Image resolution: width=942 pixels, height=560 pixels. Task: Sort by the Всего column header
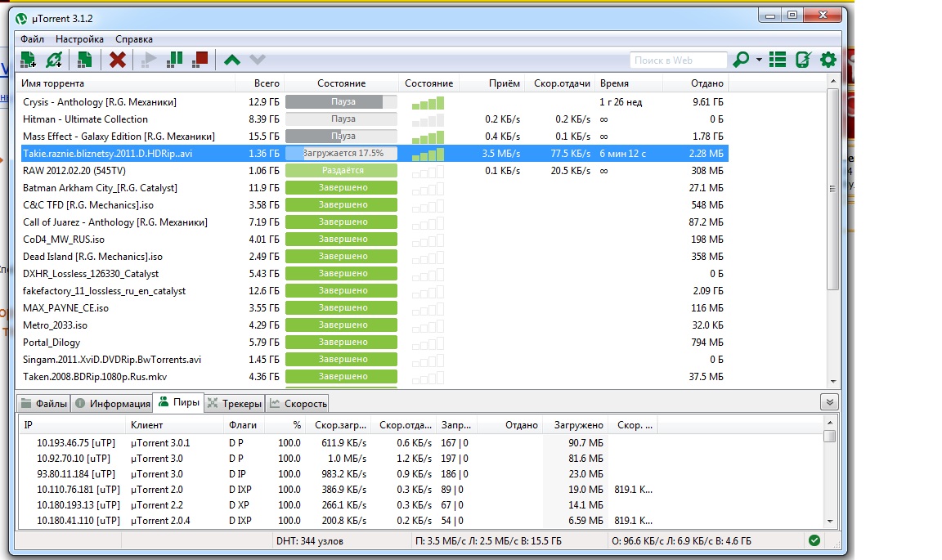259,83
